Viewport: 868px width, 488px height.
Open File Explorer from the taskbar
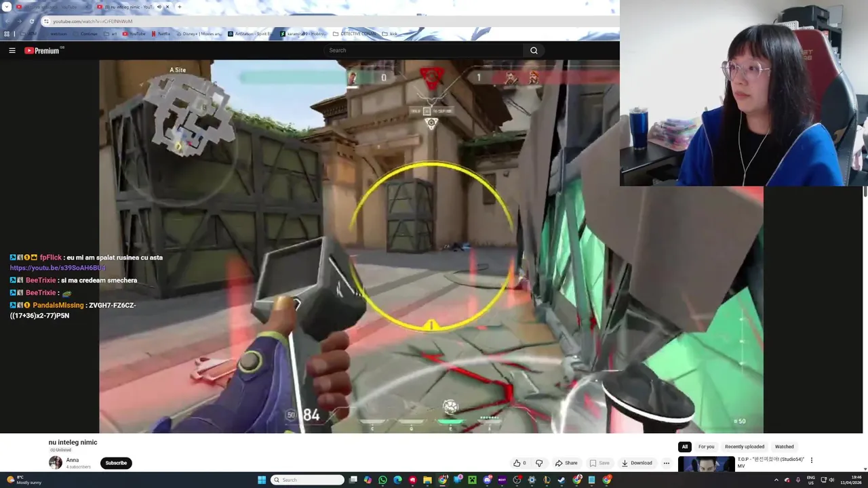(427, 480)
